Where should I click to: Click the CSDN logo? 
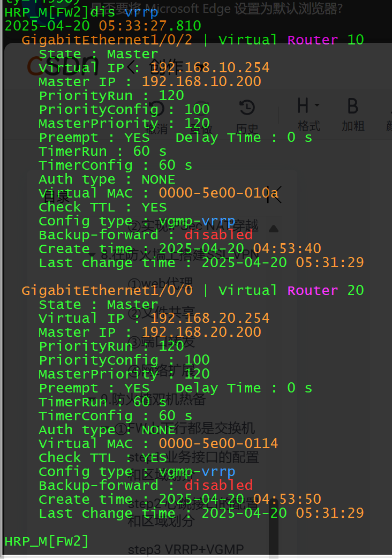[x=63, y=66]
